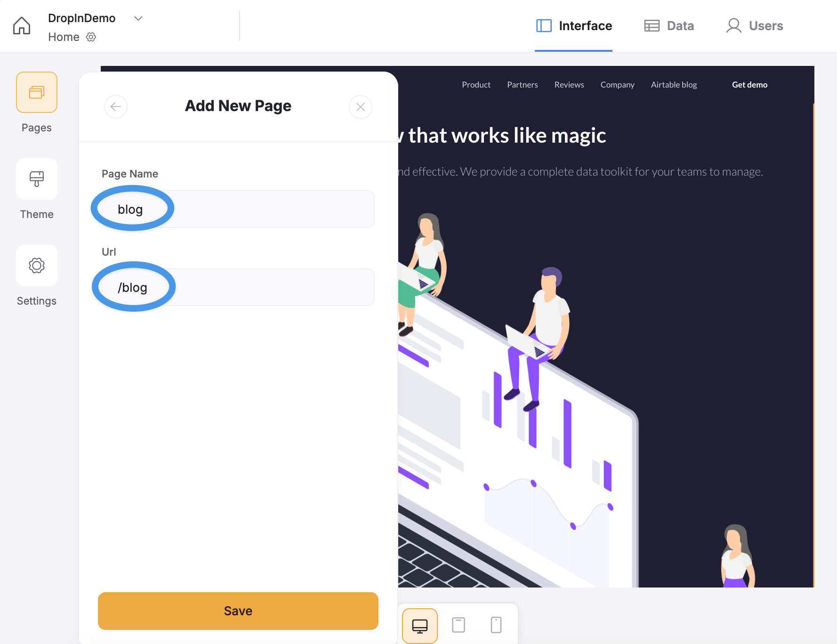
Task: Click the home icon in top bar
Action: tap(22, 25)
